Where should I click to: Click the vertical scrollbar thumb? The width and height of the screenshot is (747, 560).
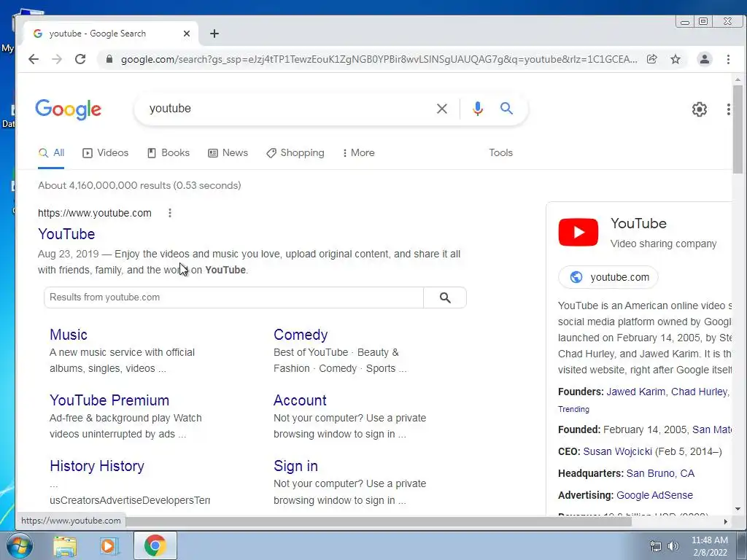(738, 130)
